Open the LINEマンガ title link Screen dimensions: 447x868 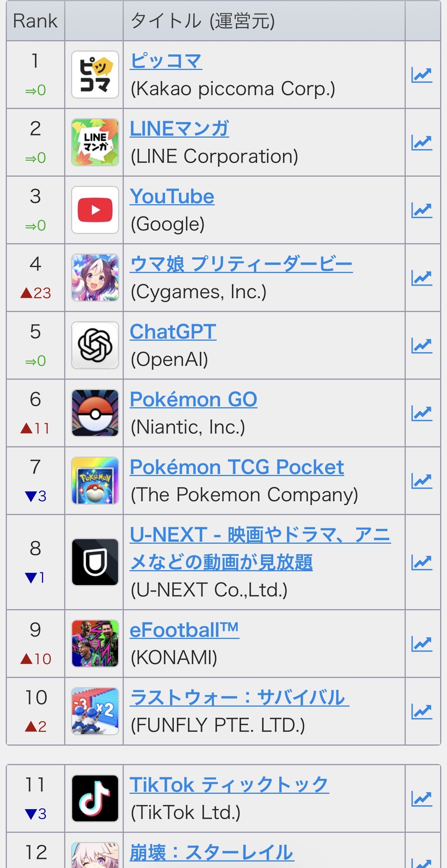179,129
